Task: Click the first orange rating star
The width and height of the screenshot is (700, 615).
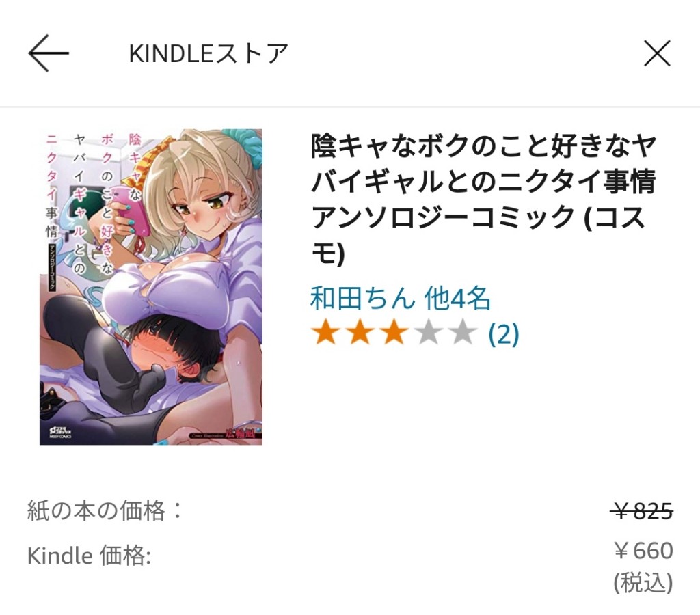Action: (x=325, y=333)
